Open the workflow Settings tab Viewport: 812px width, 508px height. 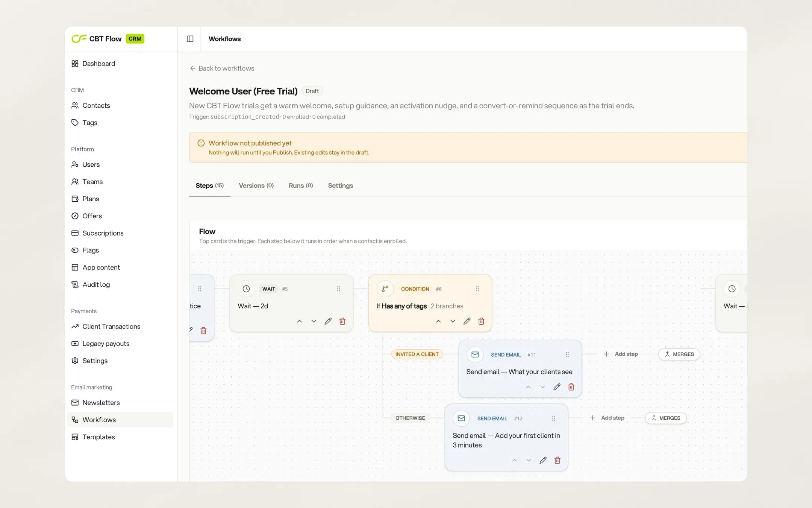(341, 186)
